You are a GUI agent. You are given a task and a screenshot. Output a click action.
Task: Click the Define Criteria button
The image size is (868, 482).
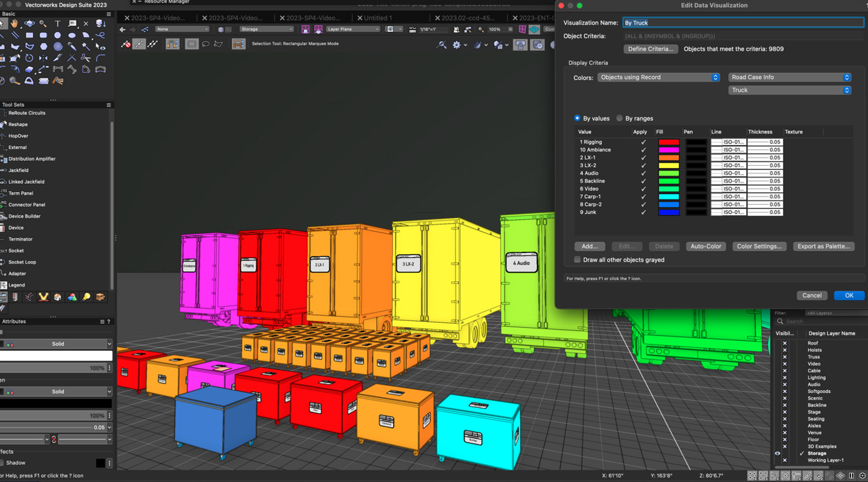650,49
